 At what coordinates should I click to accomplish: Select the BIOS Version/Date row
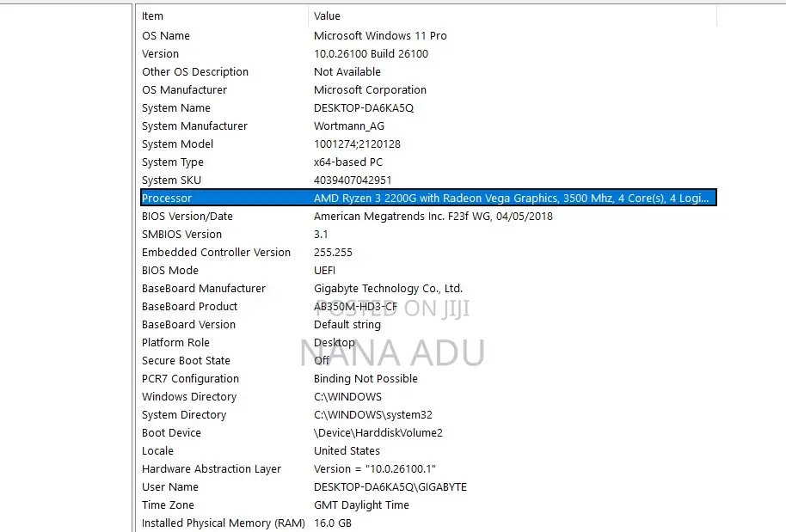[428, 217]
